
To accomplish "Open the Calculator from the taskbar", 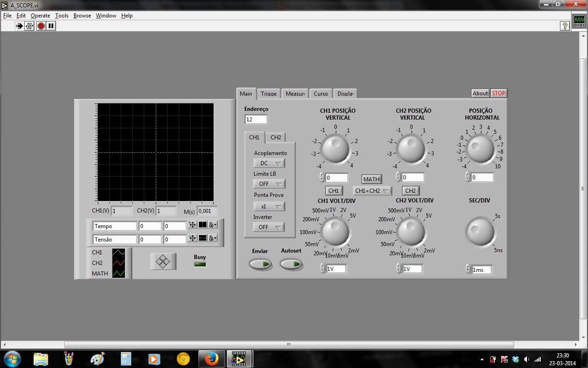I will pos(126,359).
